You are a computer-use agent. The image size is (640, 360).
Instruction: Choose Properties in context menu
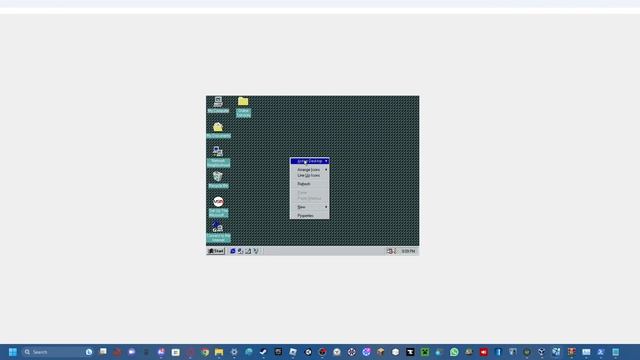pos(310,216)
